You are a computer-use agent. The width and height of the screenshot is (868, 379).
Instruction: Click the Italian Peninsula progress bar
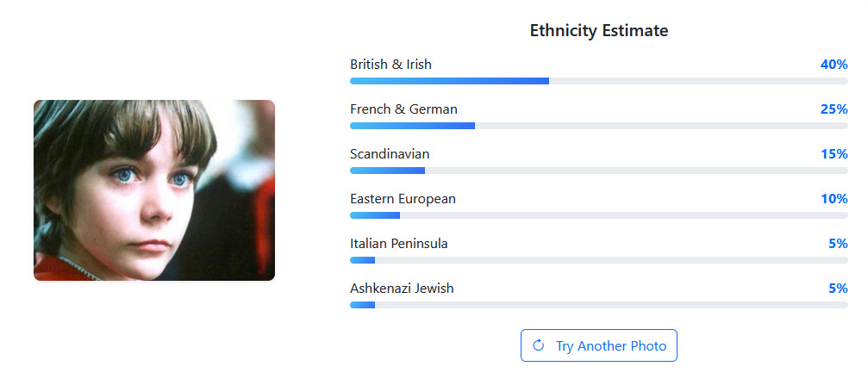[x=599, y=260]
